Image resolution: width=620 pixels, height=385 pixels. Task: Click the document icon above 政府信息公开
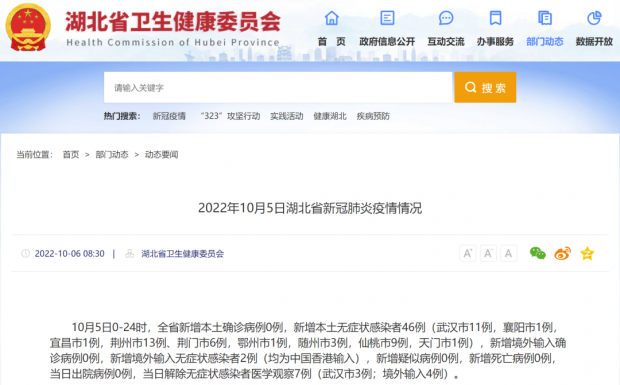pyautogui.click(x=387, y=18)
